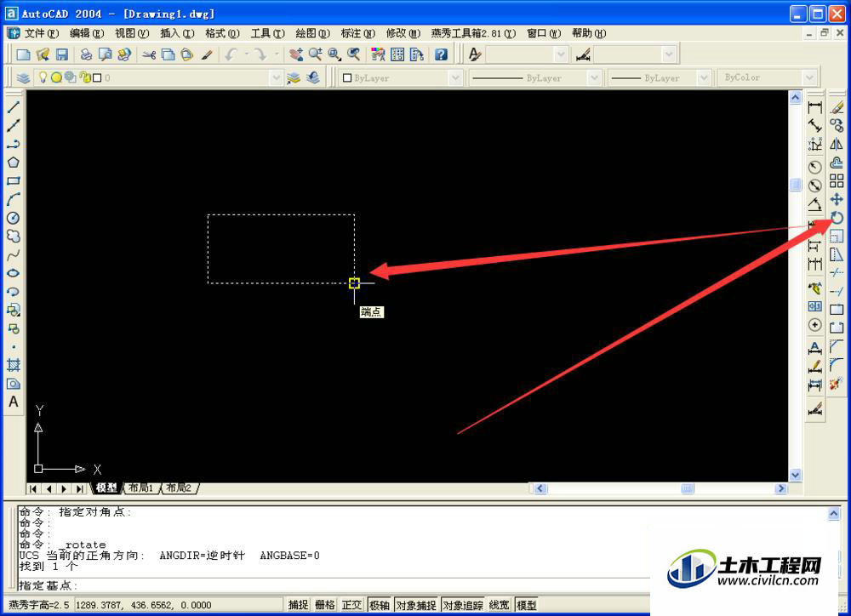Toggle 模型 model space button in status bar
Image resolution: width=851 pixels, height=616 pixels.
pos(526,605)
